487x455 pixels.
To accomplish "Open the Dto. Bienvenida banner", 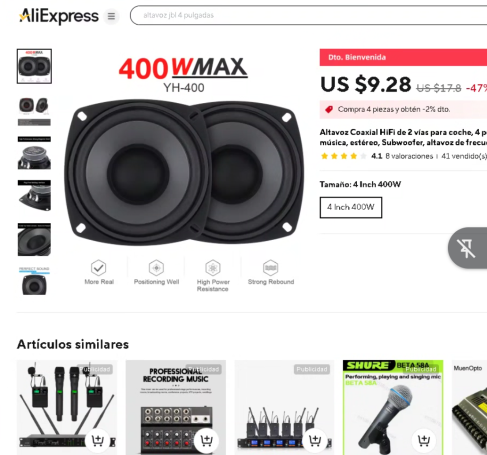I will [403, 57].
